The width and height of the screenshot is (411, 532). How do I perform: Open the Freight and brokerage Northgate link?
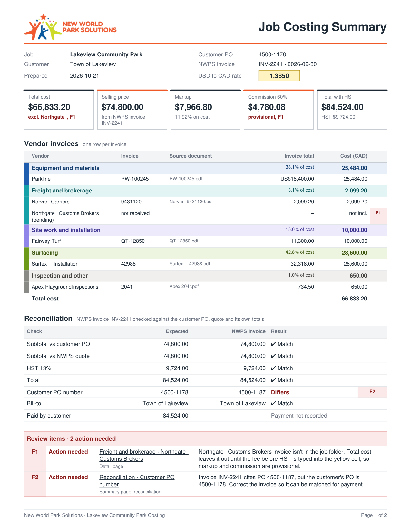pyautogui.click(x=144, y=455)
